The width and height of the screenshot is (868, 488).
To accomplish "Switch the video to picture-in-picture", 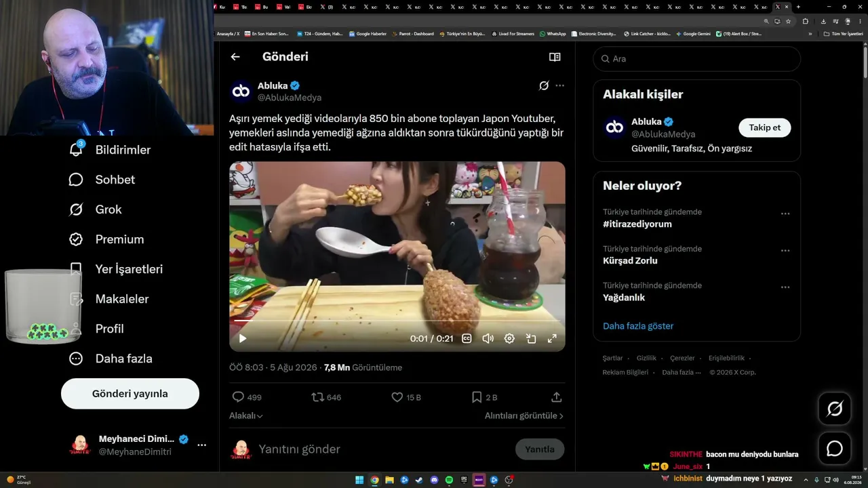I will click(531, 338).
